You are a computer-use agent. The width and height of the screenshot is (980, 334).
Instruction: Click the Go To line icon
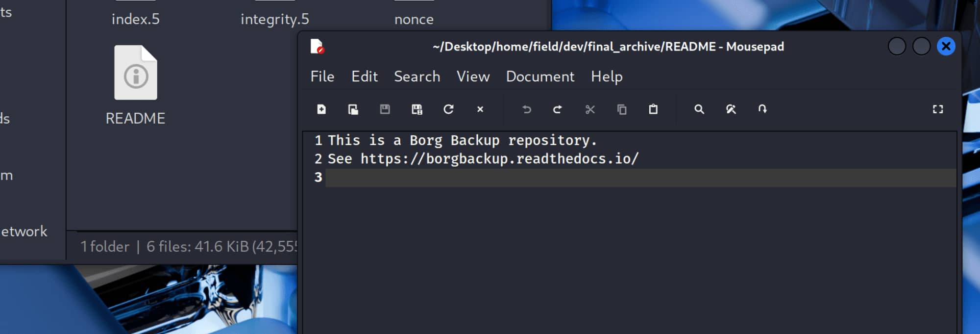[762, 109]
